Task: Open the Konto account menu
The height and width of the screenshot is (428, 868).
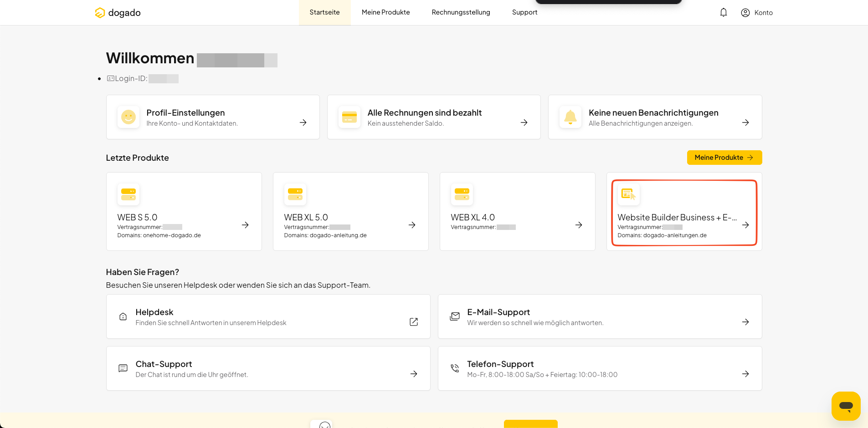Action: pos(757,13)
